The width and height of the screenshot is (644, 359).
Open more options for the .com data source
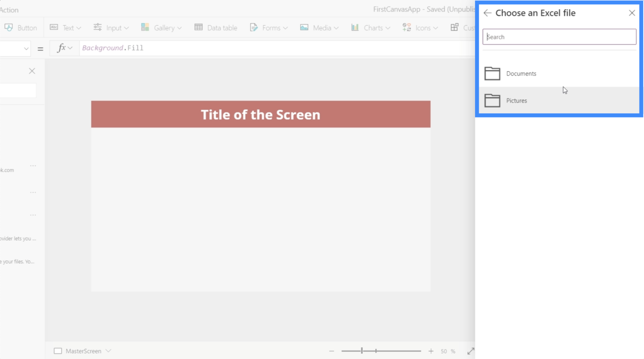[x=33, y=166]
